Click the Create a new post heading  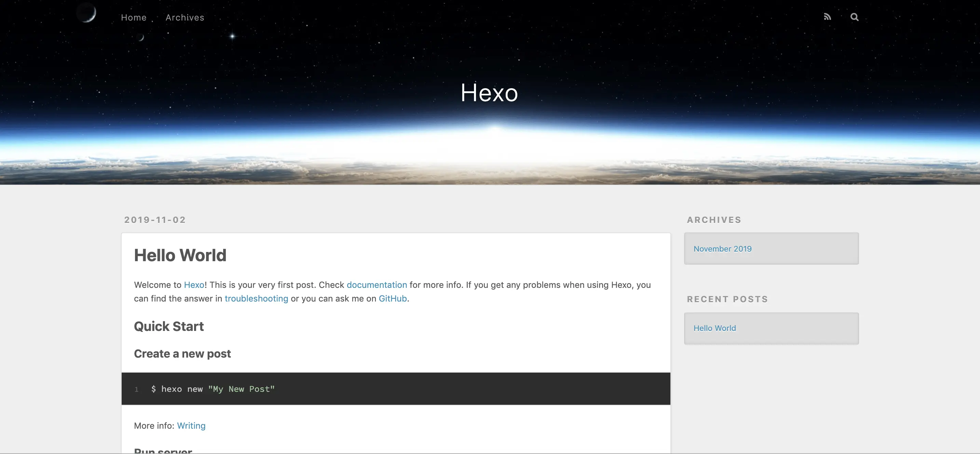click(x=182, y=353)
